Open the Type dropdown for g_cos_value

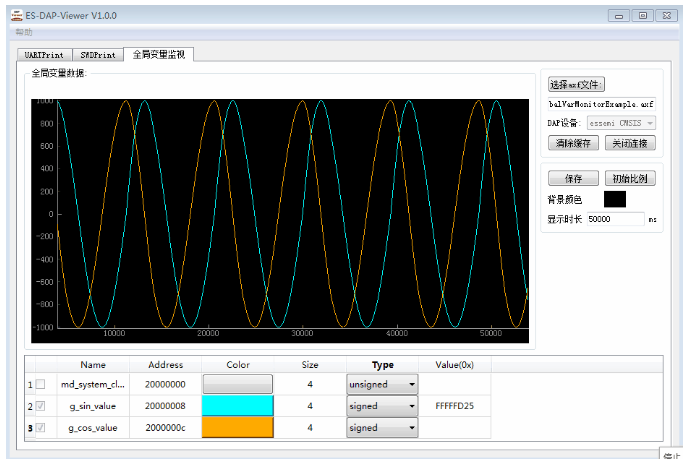[382, 428]
